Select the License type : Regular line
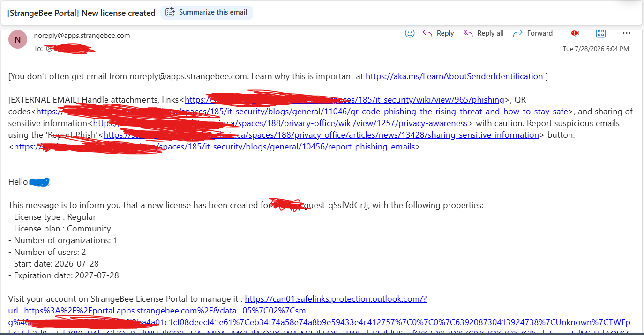Image resolution: width=644 pixels, height=335 pixels. [x=52, y=217]
